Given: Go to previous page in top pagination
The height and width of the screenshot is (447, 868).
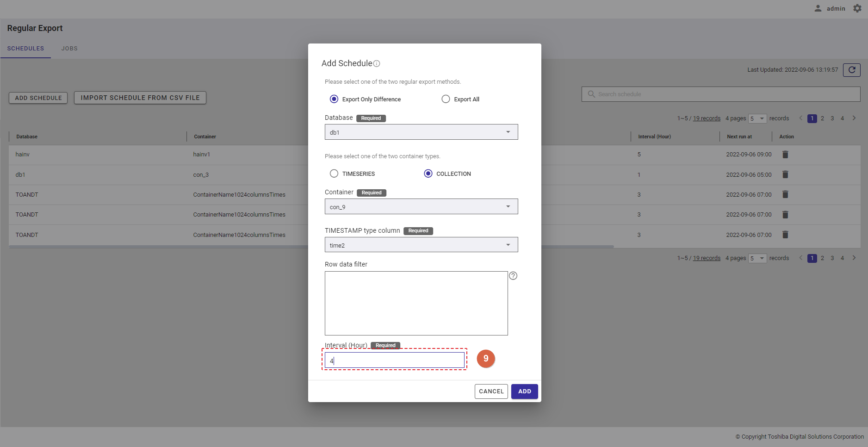Looking at the screenshot, I should coord(801,118).
